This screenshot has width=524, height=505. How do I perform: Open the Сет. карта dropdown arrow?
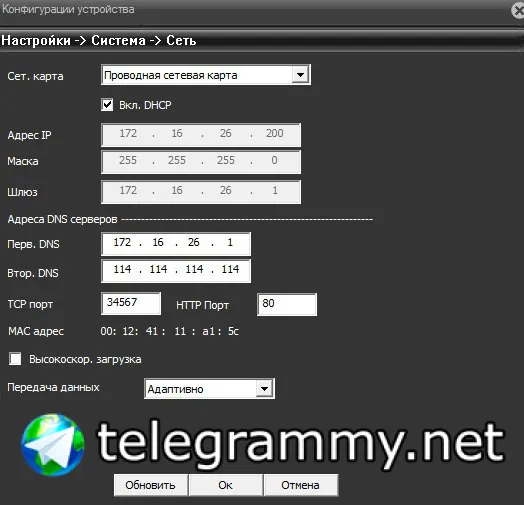[x=300, y=75]
